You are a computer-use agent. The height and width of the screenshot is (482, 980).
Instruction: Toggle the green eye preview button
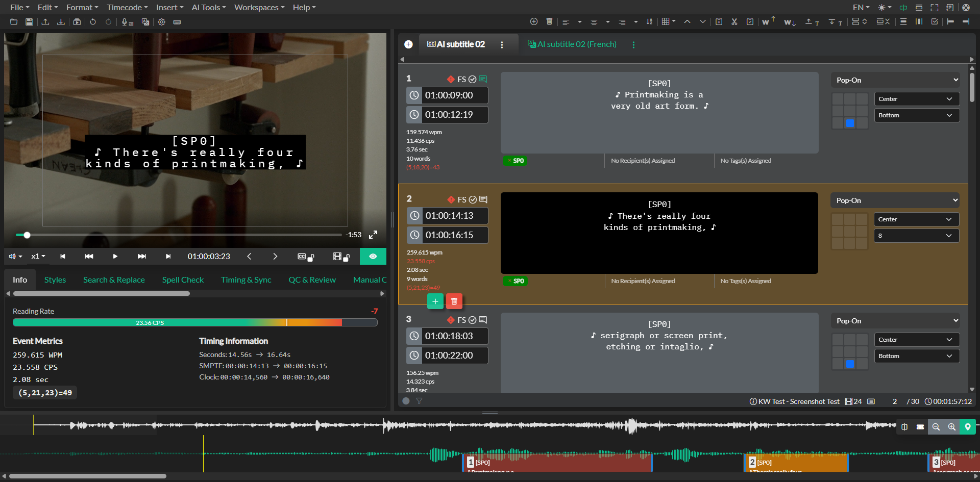point(373,256)
